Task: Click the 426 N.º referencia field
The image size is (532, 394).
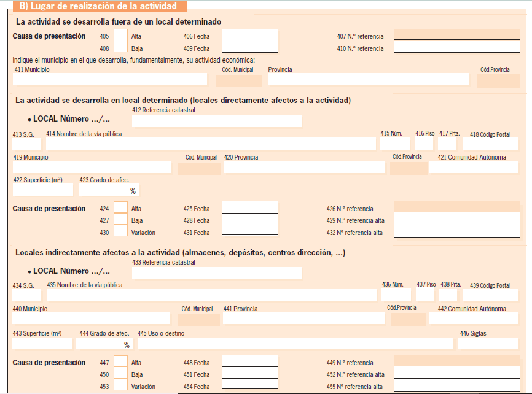Action: [456, 206]
